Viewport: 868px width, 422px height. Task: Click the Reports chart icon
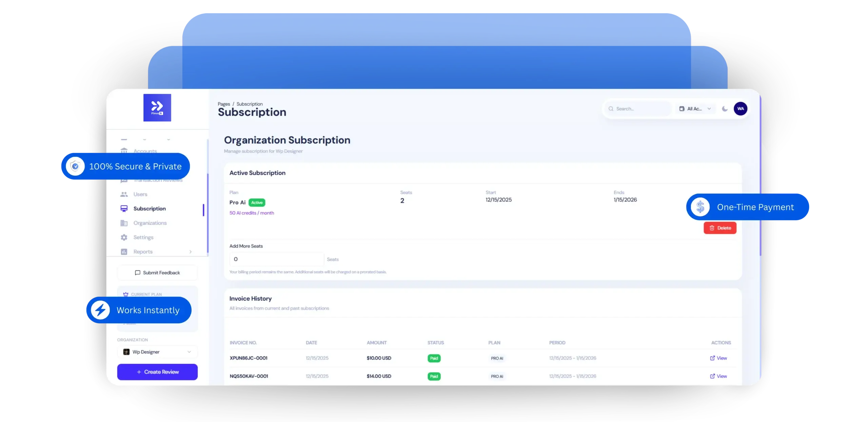(x=124, y=251)
